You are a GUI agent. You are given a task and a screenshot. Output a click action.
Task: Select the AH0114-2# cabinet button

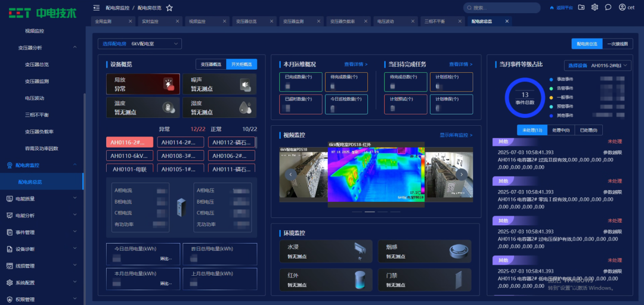pyautogui.click(x=180, y=142)
